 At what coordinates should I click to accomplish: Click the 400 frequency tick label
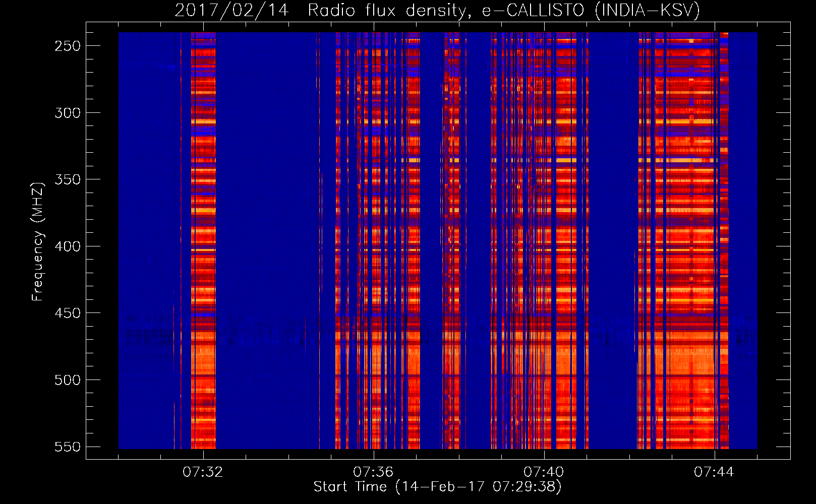tap(68, 246)
